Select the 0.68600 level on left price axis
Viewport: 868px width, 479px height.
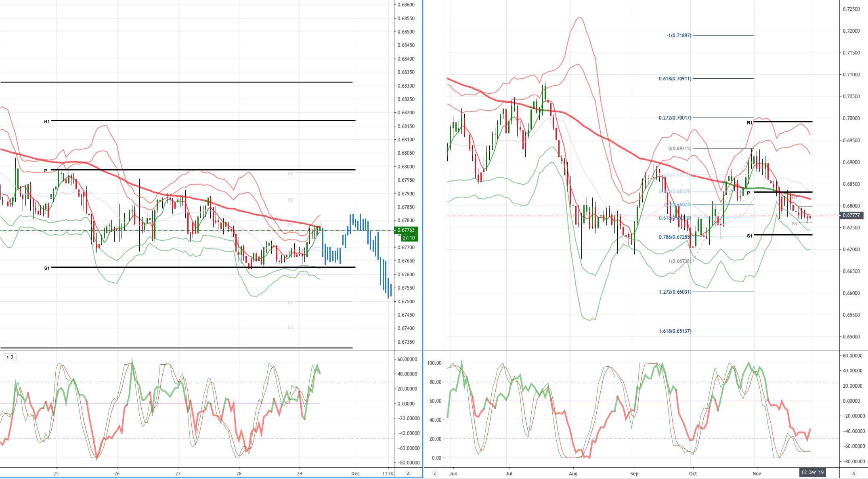click(x=406, y=5)
